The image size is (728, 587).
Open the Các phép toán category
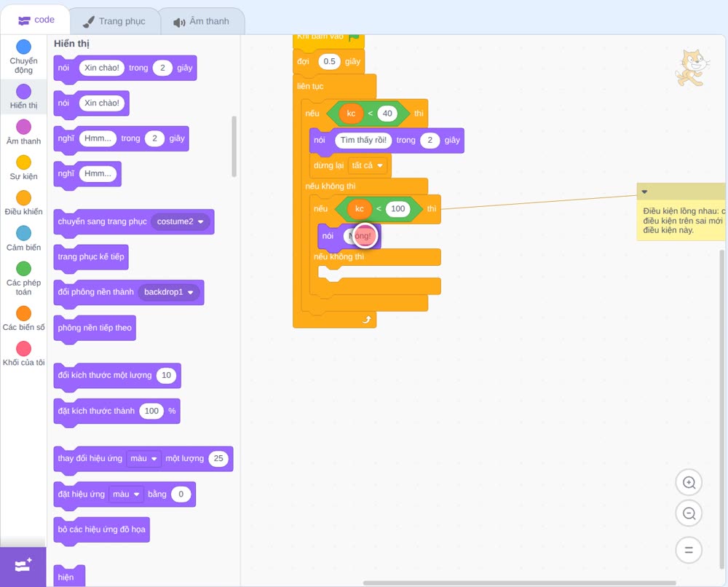pyautogui.click(x=24, y=279)
